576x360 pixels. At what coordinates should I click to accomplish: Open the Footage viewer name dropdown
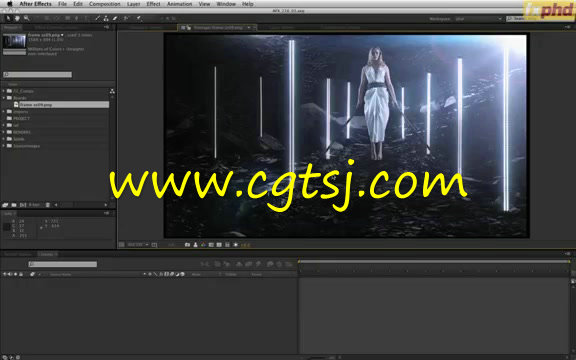click(x=249, y=28)
